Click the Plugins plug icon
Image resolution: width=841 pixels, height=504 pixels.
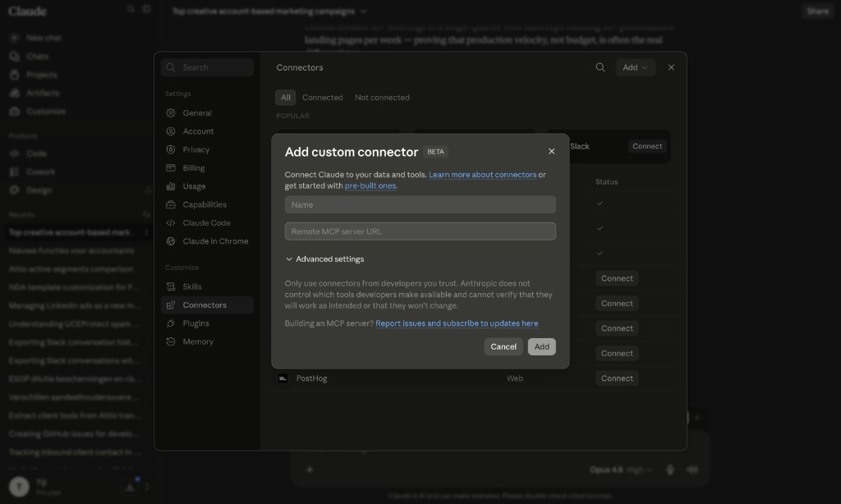point(171,323)
